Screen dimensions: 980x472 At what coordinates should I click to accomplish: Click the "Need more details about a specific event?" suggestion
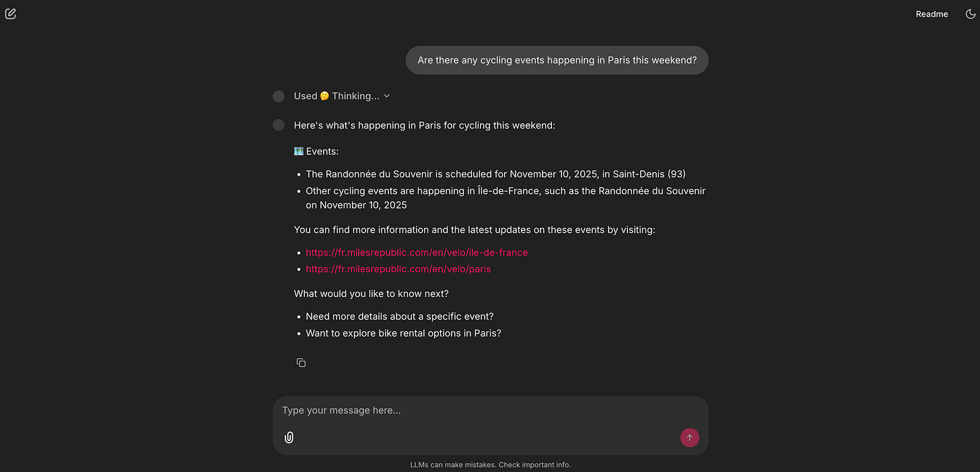pyautogui.click(x=399, y=316)
